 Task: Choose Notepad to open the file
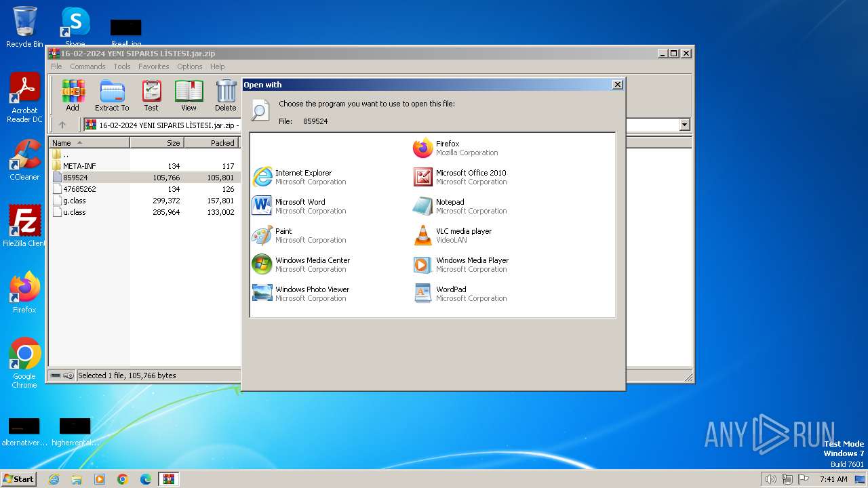460,206
